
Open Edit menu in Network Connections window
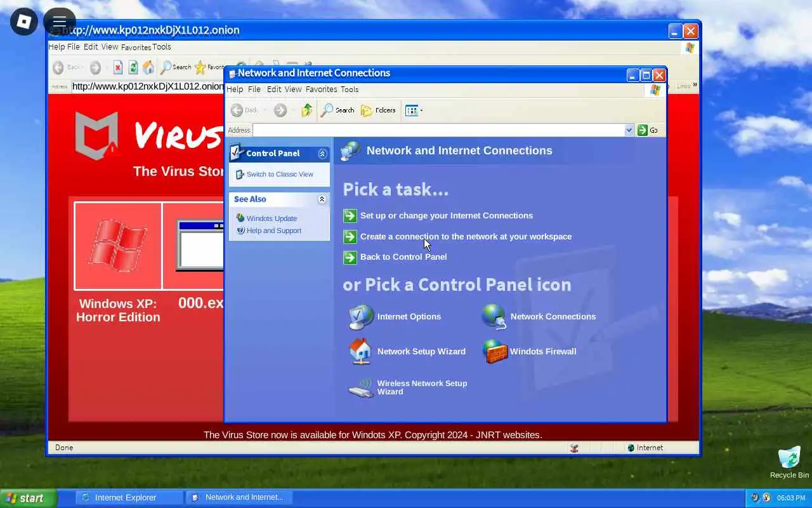(x=274, y=90)
